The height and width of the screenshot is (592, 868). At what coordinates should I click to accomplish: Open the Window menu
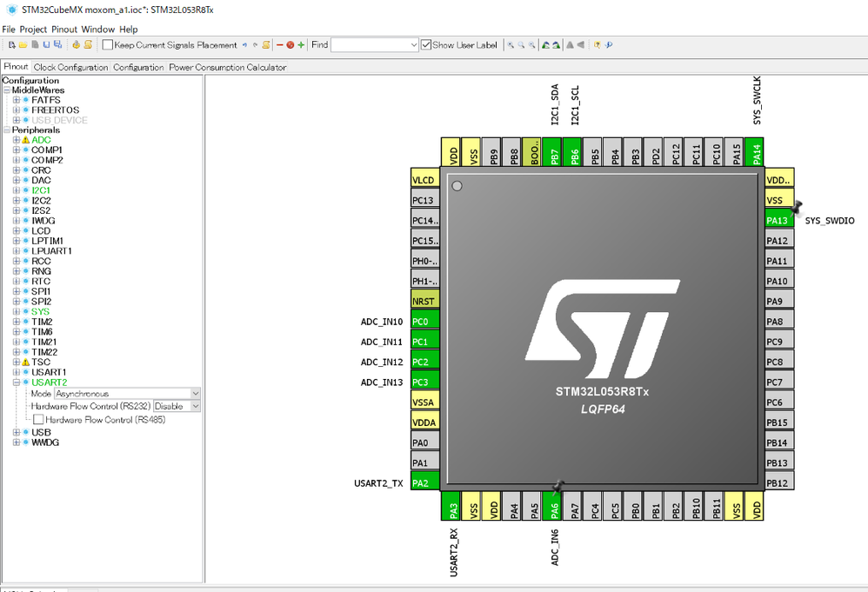tap(98, 30)
